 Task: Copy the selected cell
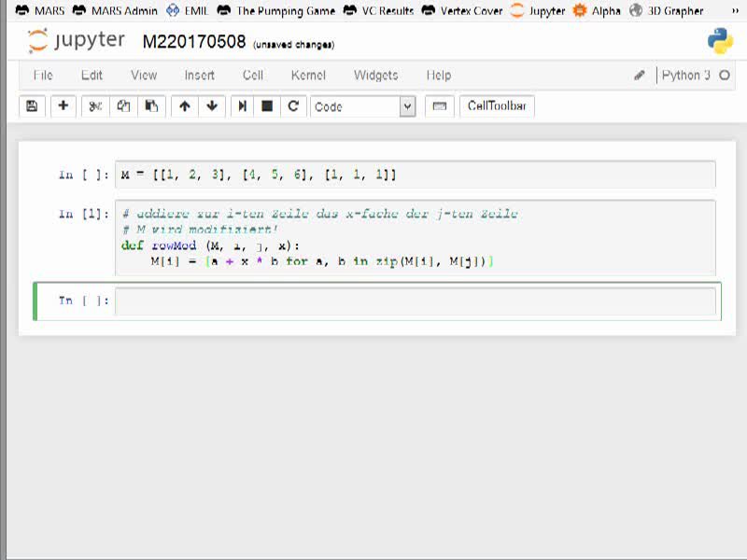tap(123, 106)
